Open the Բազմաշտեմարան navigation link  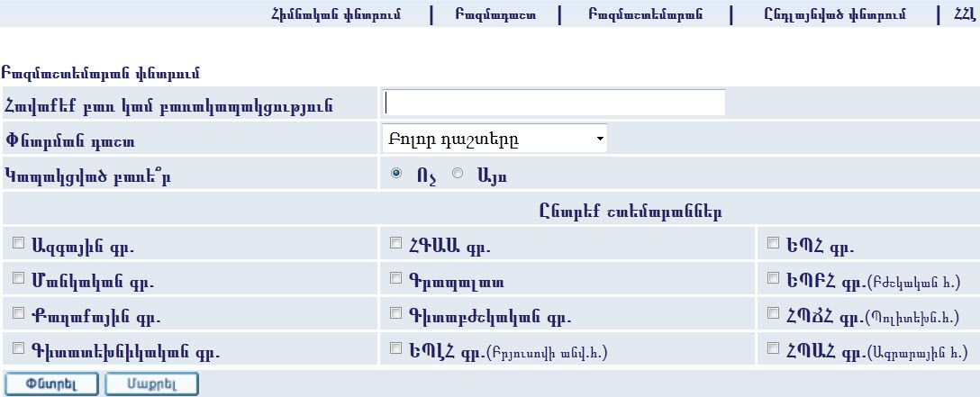tap(644, 14)
